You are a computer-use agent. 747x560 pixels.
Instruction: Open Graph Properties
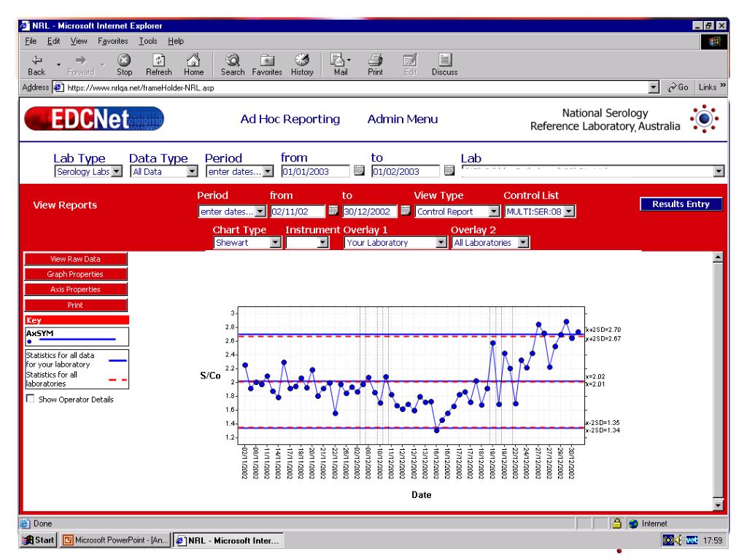pos(76,274)
